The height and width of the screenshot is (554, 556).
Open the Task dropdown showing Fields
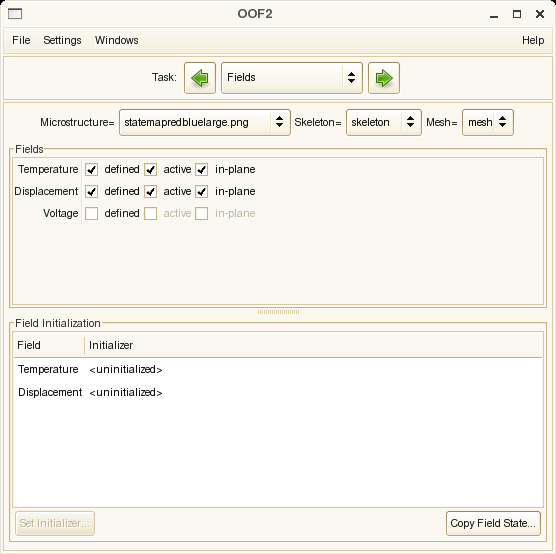tap(292, 78)
